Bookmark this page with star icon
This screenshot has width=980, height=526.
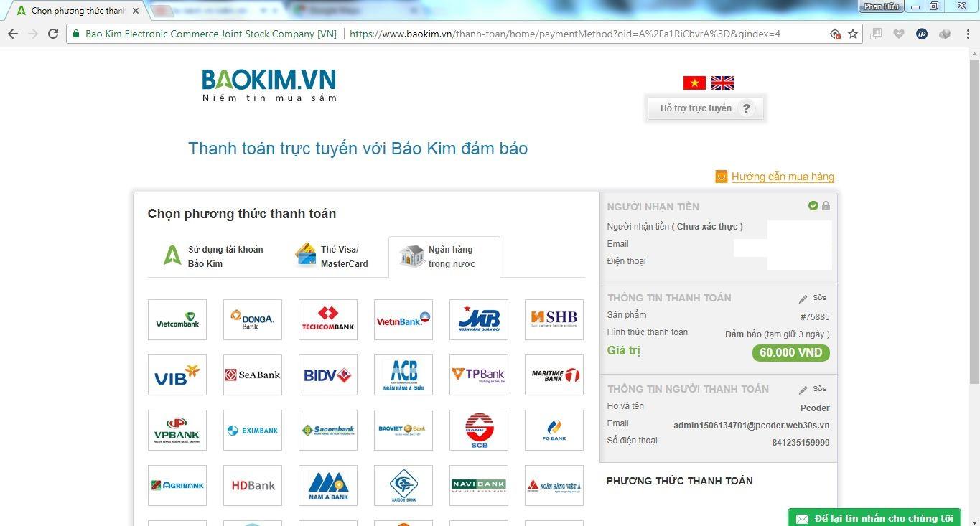(853, 34)
